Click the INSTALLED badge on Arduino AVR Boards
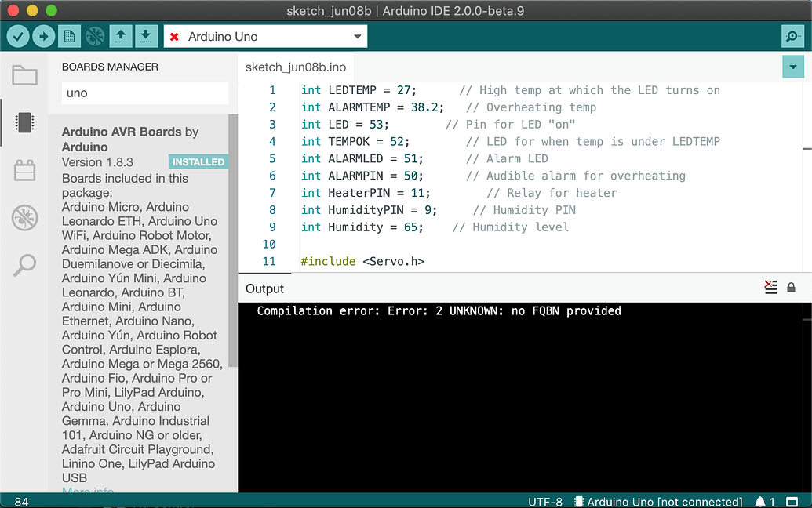812x508 pixels. pyautogui.click(x=198, y=161)
